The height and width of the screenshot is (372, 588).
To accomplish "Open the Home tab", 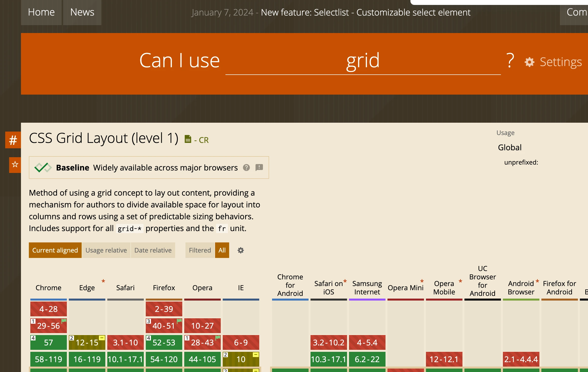I will pyautogui.click(x=41, y=12).
